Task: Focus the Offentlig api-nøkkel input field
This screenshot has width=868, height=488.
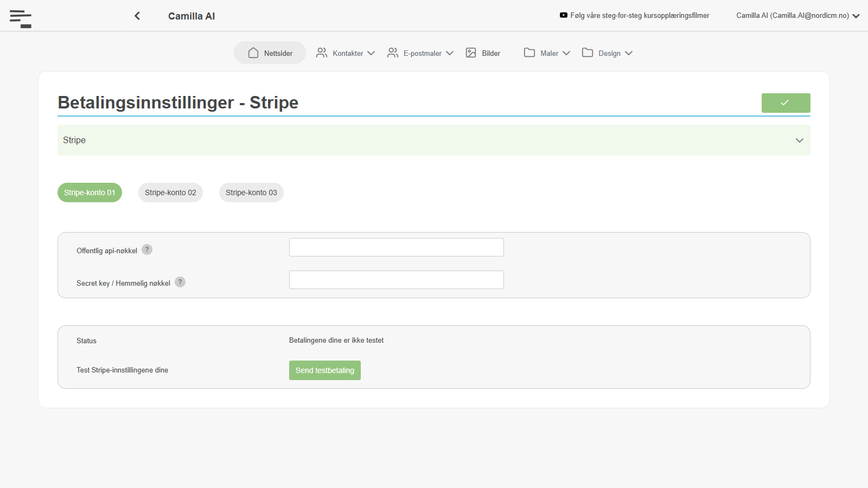Action: tap(397, 247)
